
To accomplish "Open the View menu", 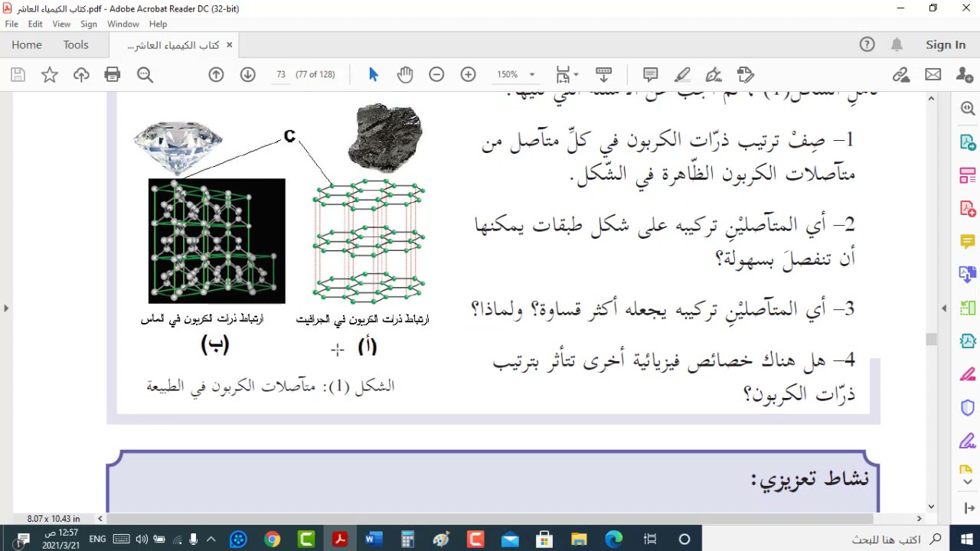I will tap(61, 24).
